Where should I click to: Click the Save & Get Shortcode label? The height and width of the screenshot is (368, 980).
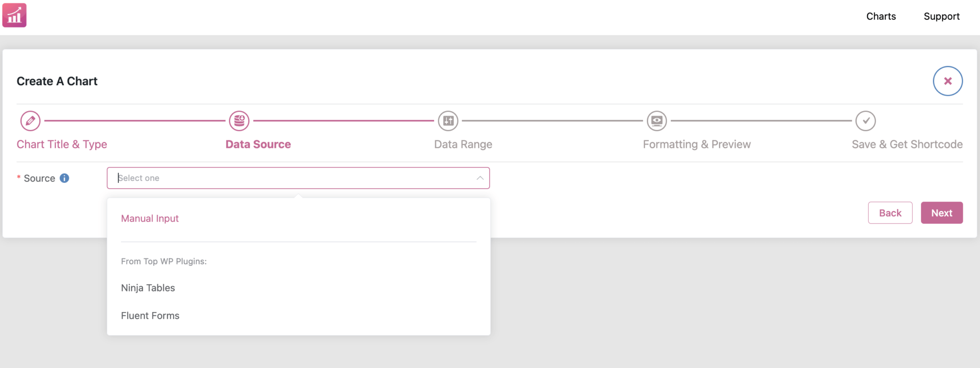coord(907,144)
